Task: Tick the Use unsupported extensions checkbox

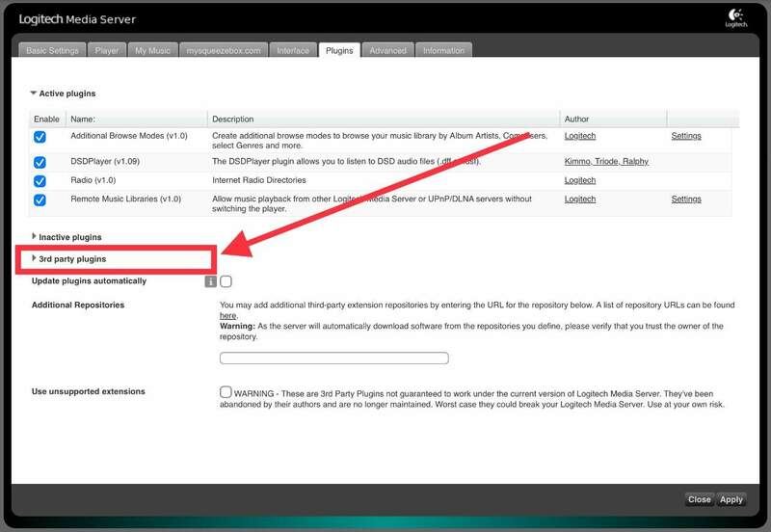Action: (226, 392)
